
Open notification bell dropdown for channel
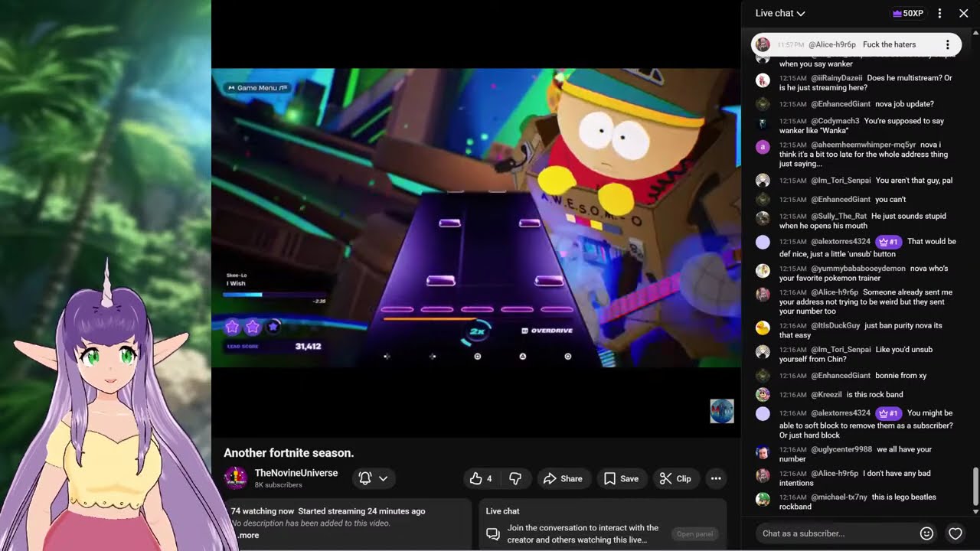[374, 478]
